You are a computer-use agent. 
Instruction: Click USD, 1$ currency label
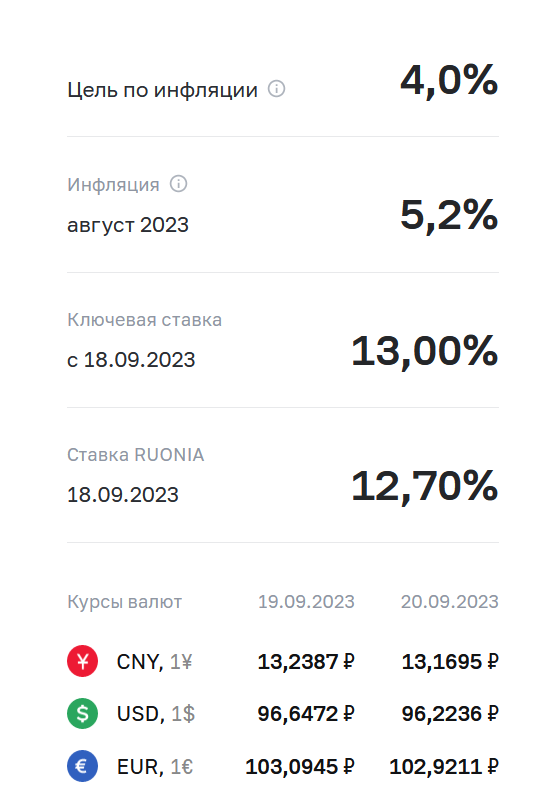[x=156, y=714]
